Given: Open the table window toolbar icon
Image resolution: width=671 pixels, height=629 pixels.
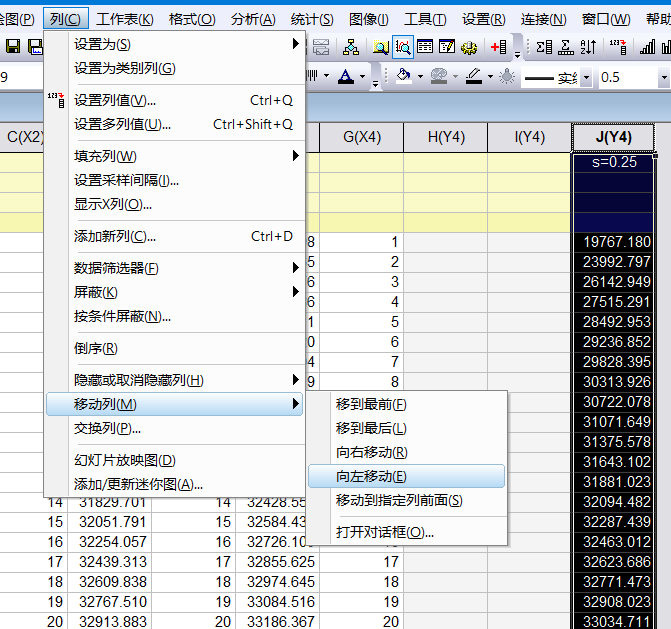Looking at the screenshot, I should click(425, 47).
